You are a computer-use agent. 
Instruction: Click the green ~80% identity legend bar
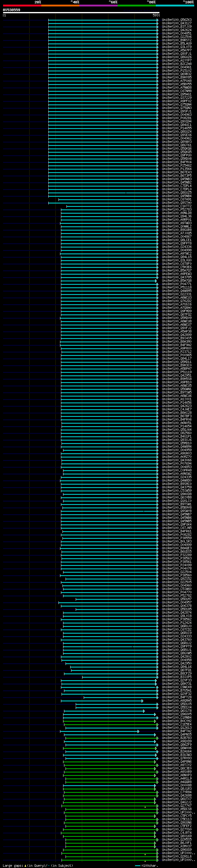(x=136, y=6)
